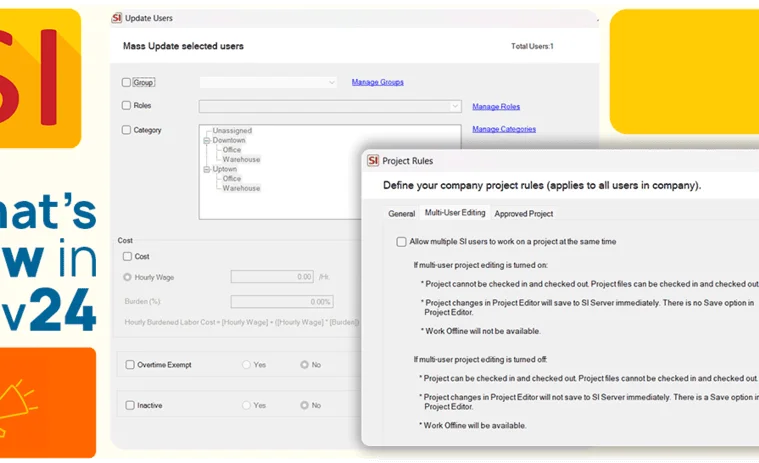Select No for Inactive
This screenshot has height=463, width=759.
pos(304,405)
